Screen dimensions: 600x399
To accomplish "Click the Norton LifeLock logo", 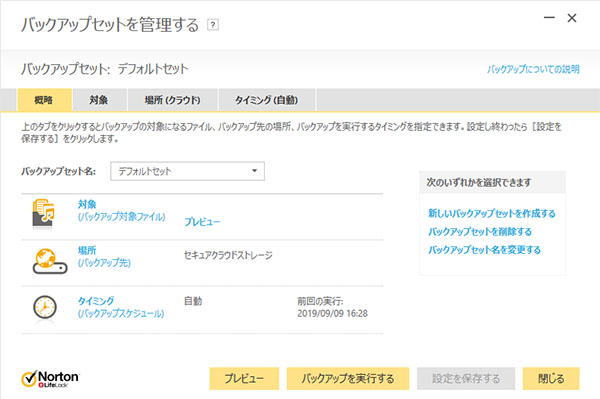I will pyautogui.click(x=50, y=379).
